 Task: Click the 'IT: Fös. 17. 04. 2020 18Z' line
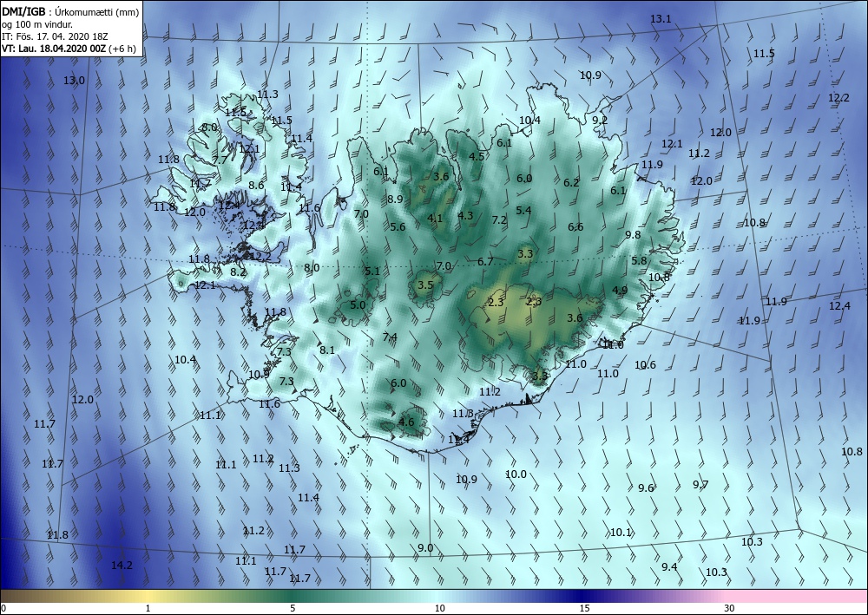(55, 36)
